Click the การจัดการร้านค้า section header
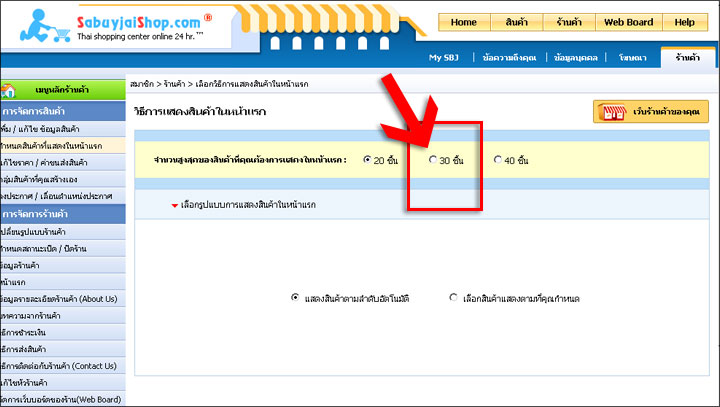This screenshot has width=720, height=407. click(62, 214)
